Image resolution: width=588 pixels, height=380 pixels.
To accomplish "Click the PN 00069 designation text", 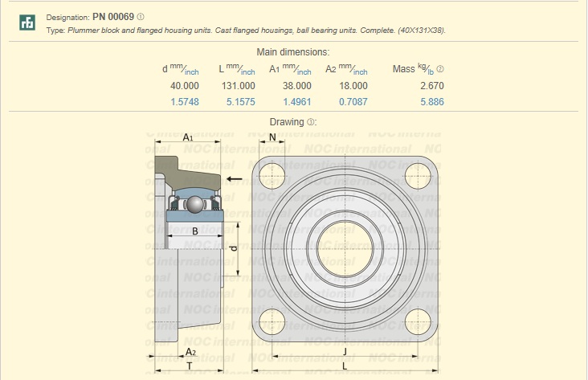I will [x=112, y=17].
